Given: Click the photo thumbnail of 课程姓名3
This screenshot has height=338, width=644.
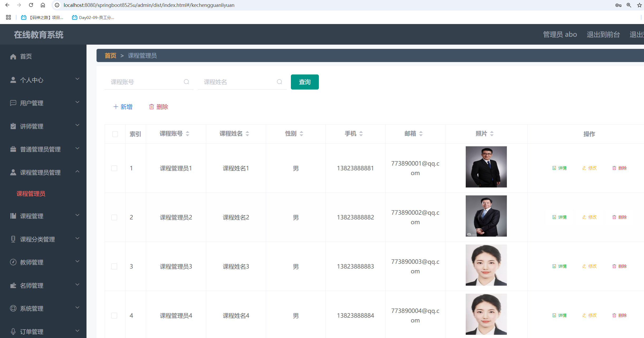Looking at the screenshot, I should 486,265.
